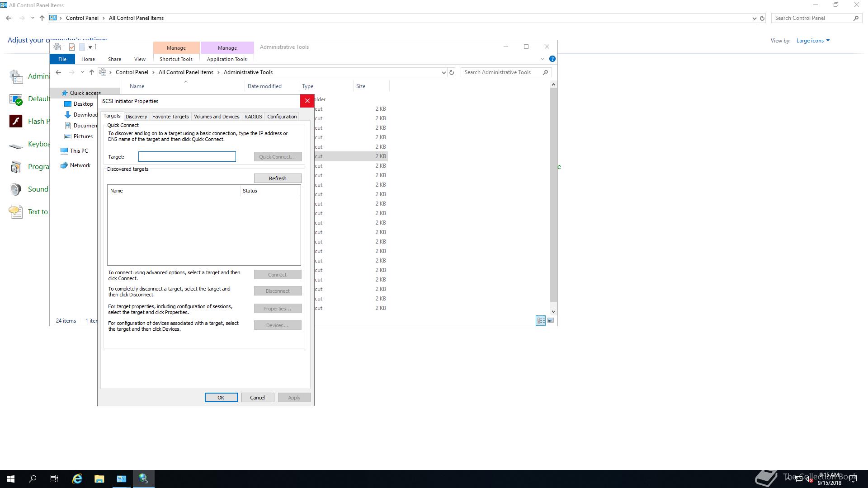Click the Properties icon in quick access toolbar

tap(72, 47)
